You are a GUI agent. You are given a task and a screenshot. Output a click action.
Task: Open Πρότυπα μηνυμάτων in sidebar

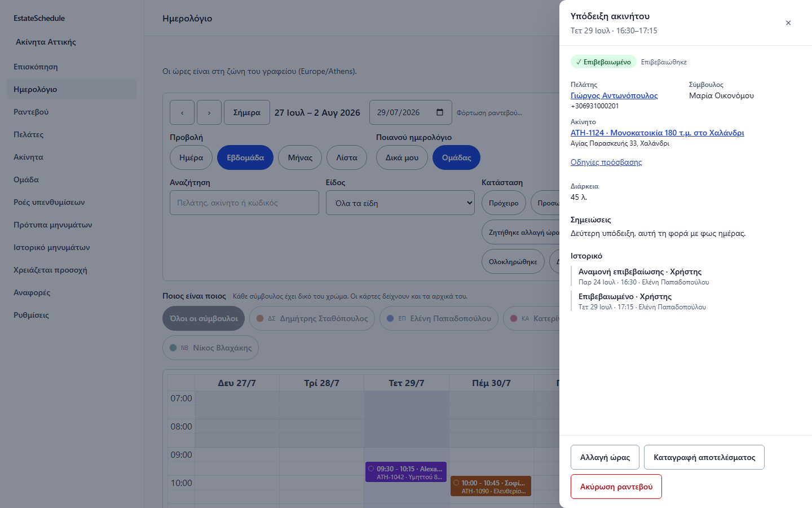(72, 225)
